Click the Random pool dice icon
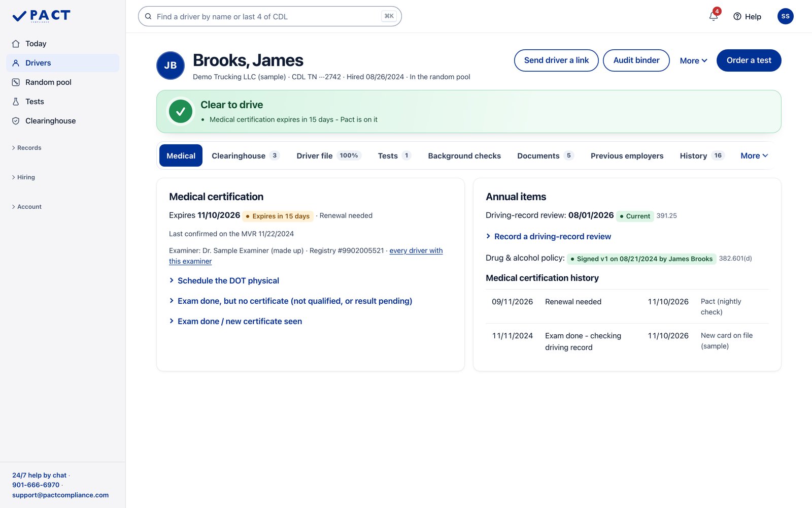812x508 pixels. [x=16, y=82]
